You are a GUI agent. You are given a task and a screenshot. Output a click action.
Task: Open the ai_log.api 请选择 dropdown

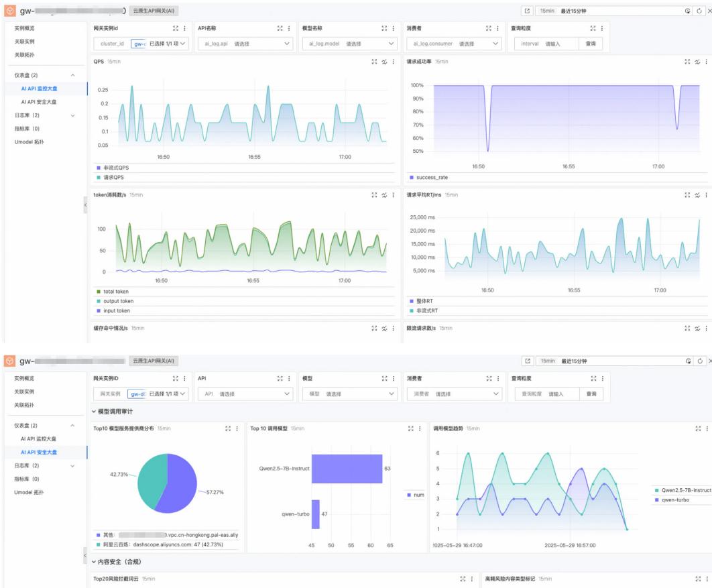[x=245, y=44]
